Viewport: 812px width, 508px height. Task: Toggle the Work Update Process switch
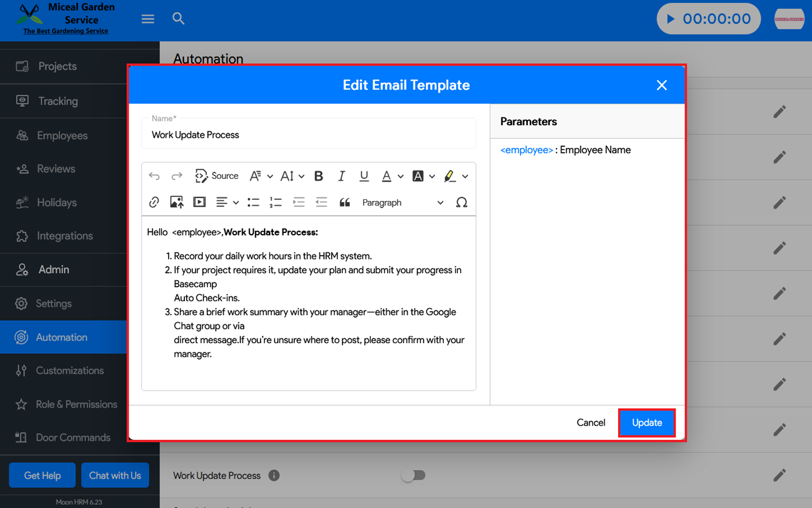tap(413, 475)
